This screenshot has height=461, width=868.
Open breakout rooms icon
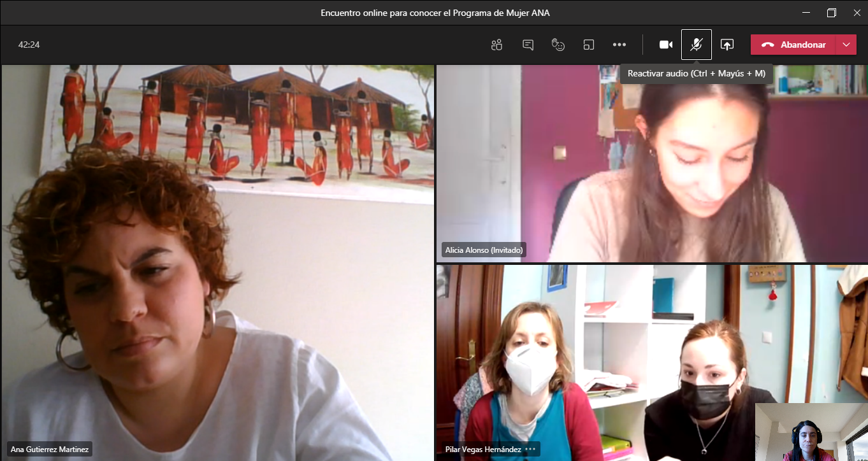click(x=589, y=45)
